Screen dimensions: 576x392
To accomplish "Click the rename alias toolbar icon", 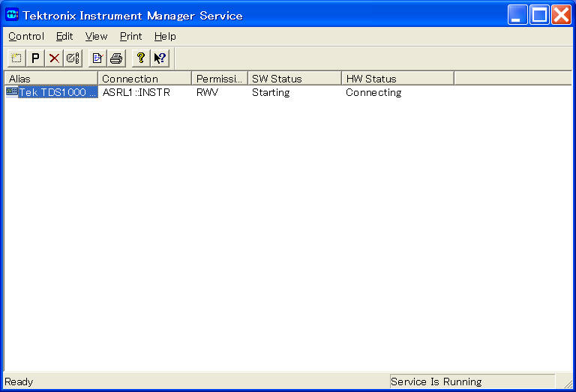I will click(73, 58).
